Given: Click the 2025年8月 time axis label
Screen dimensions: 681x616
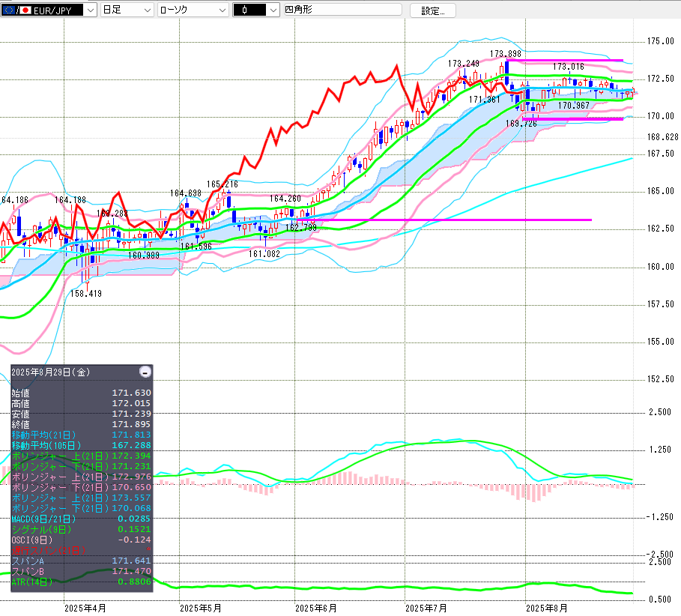Looking at the screenshot, I should (546, 609).
